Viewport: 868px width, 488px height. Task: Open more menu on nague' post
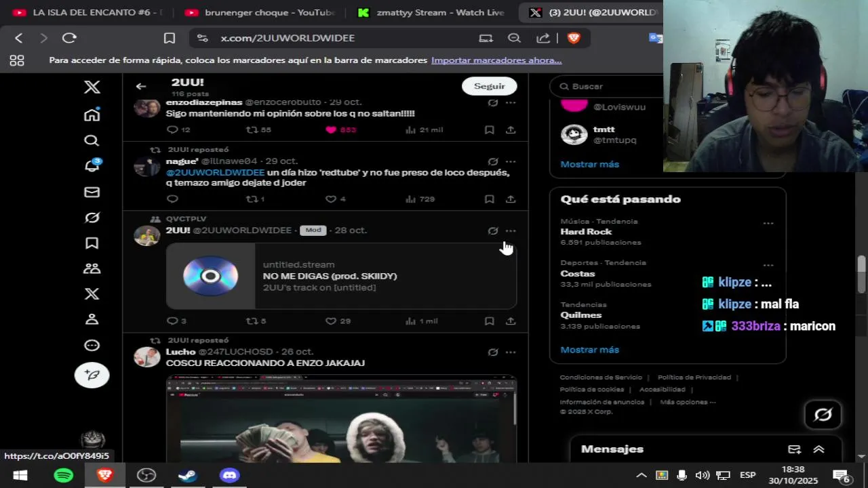click(511, 161)
